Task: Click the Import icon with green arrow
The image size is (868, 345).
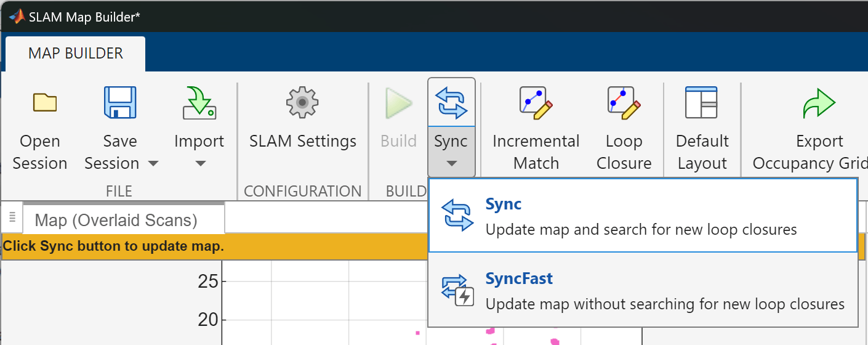Action: (199, 103)
